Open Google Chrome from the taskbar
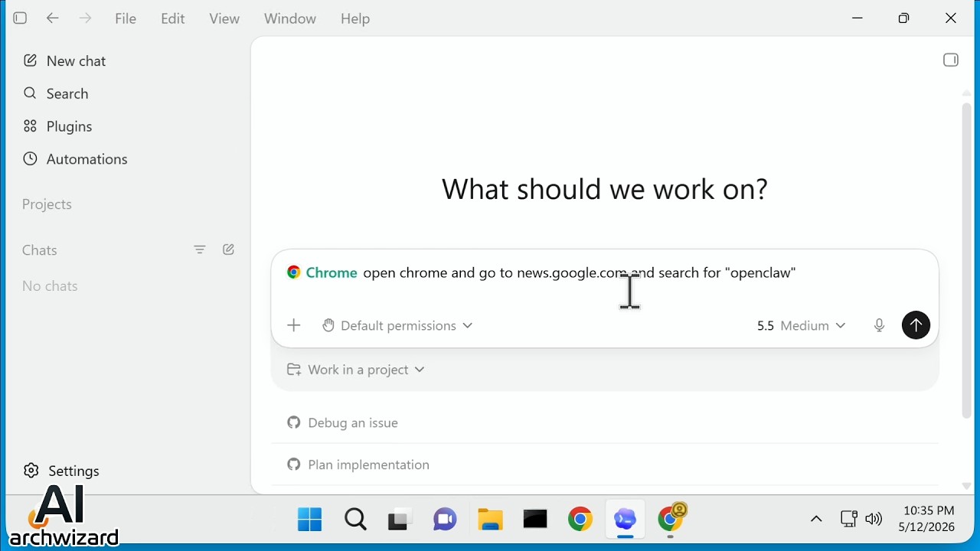 [580, 520]
